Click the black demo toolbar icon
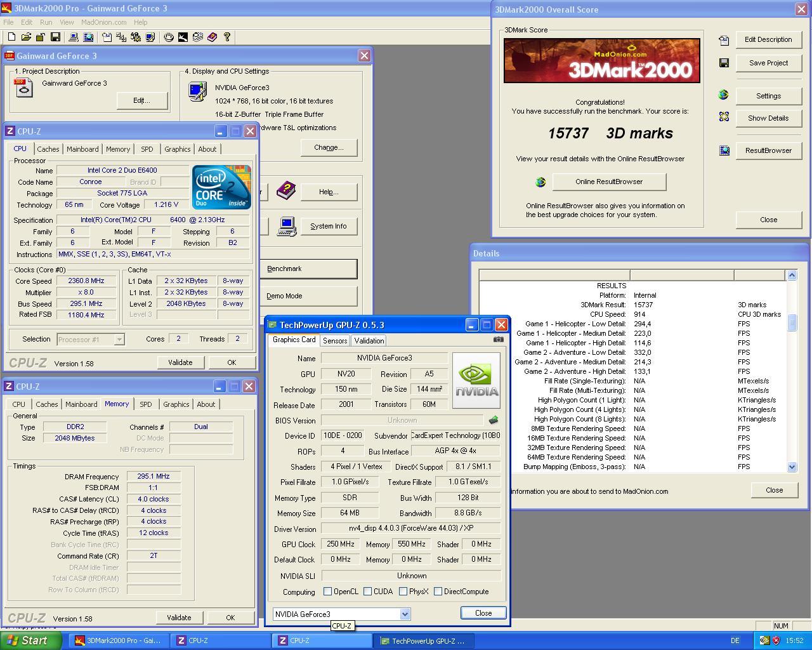 [183, 37]
